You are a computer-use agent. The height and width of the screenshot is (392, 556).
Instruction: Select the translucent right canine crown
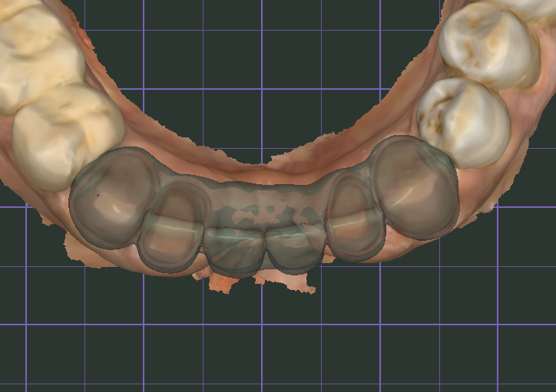point(415,187)
